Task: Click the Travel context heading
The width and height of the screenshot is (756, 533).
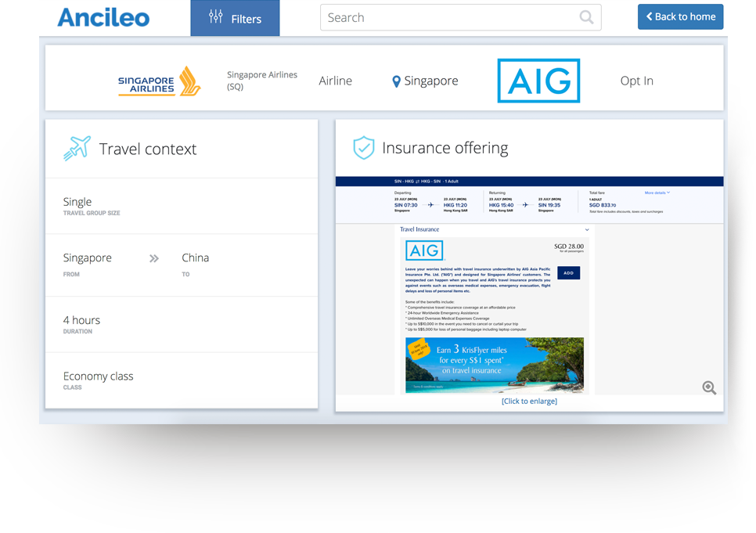Action: [x=148, y=149]
